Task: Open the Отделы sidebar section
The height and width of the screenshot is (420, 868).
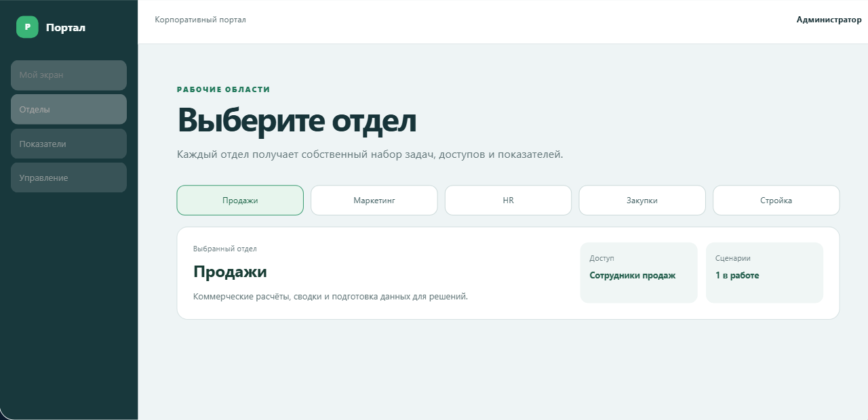Action: [x=68, y=109]
